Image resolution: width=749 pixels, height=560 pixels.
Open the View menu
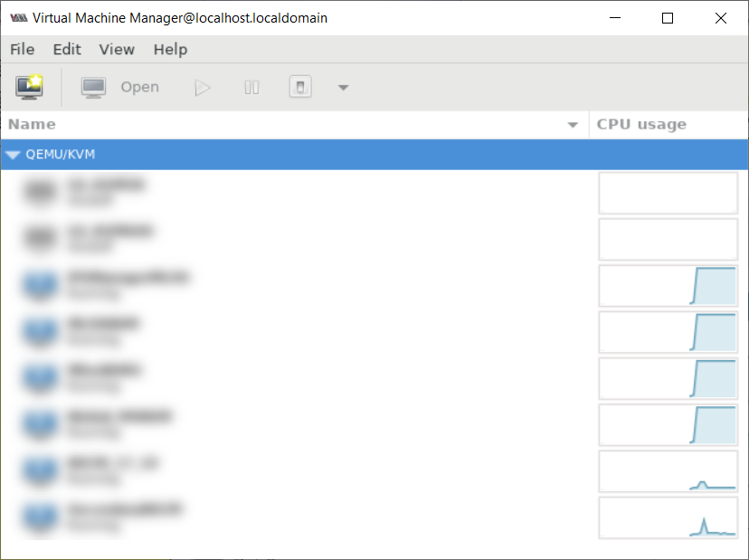(x=117, y=49)
